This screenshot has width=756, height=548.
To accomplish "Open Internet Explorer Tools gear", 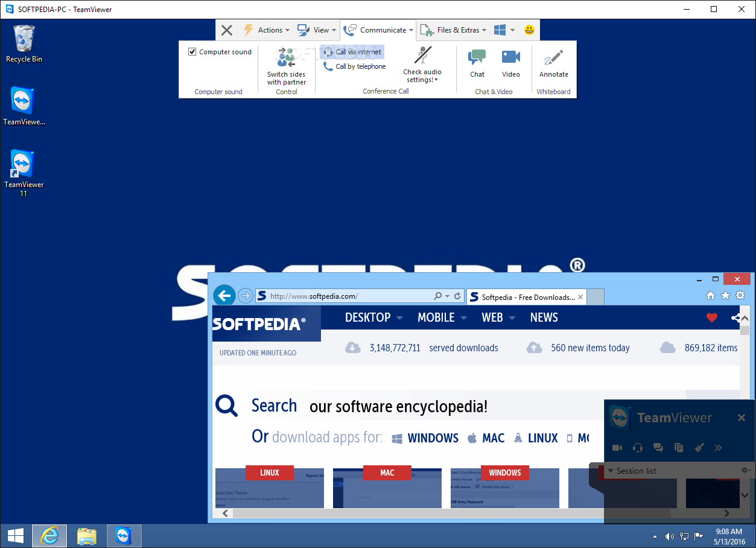I will pos(740,296).
